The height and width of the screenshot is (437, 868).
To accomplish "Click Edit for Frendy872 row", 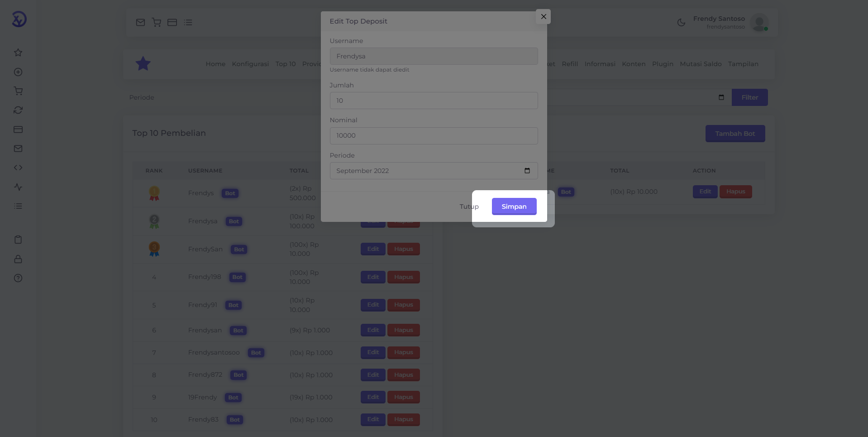I will [x=373, y=375].
